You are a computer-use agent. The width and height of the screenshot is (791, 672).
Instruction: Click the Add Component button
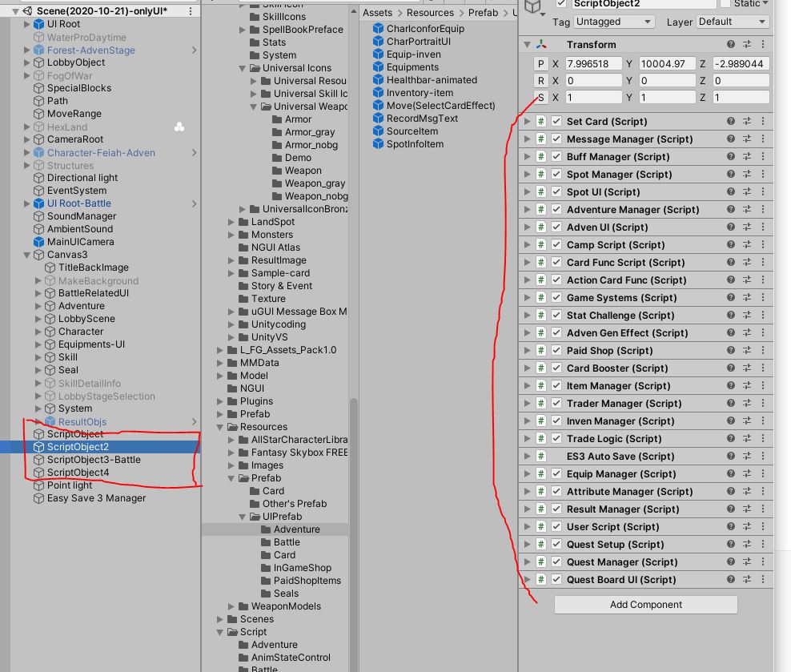point(645,603)
